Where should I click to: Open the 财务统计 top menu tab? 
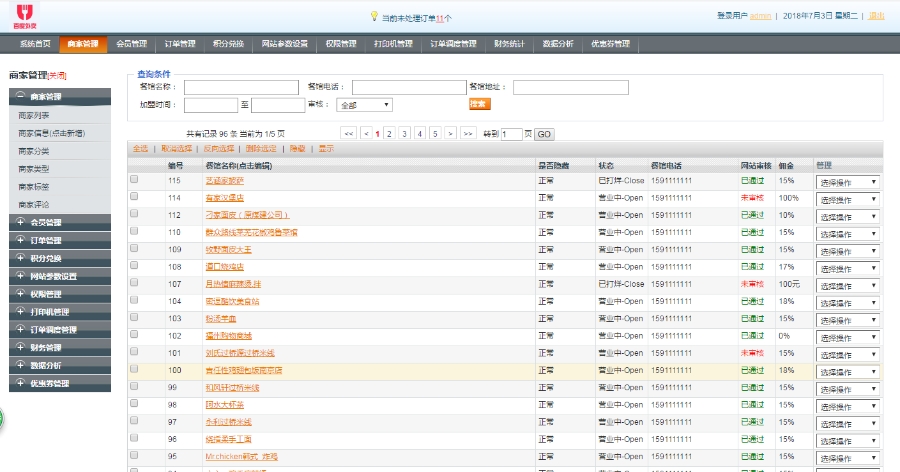[x=509, y=44]
